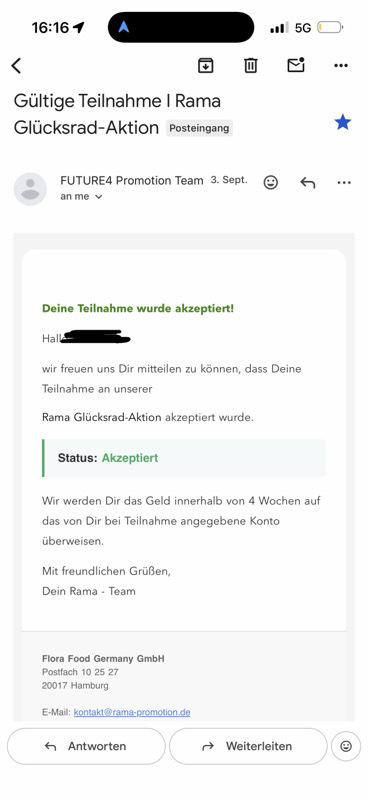Toggle the blue star on this email
This screenshot has height=800, width=368.
[x=342, y=122]
